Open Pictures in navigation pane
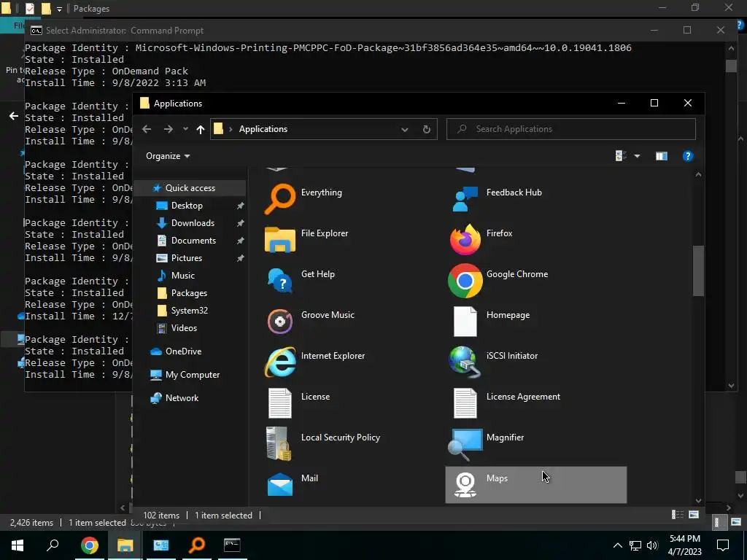 (x=186, y=258)
